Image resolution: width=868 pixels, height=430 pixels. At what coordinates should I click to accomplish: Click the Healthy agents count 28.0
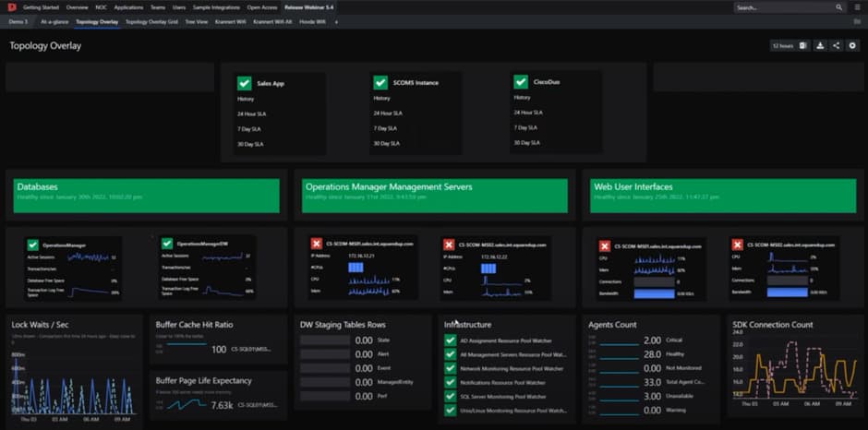tap(653, 354)
